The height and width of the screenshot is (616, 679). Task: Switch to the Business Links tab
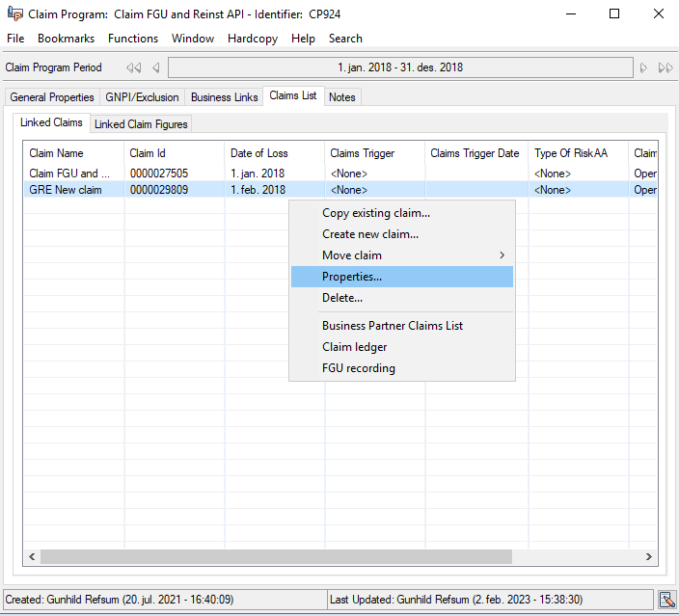[224, 97]
